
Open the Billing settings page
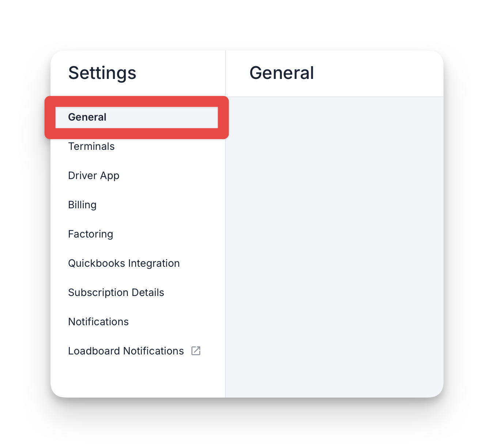[x=82, y=205]
